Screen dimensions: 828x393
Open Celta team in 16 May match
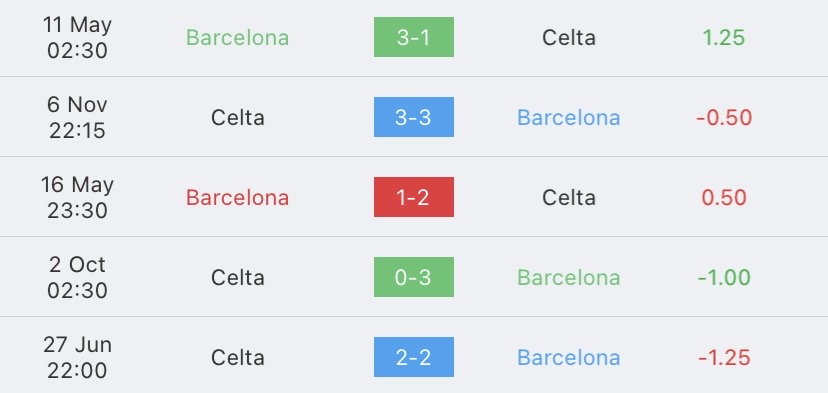[569, 198]
